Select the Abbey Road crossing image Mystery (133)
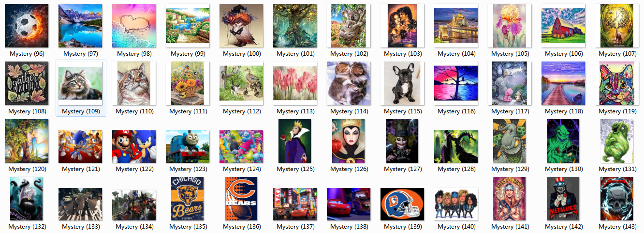The width and height of the screenshot is (644, 233). coord(80,204)
